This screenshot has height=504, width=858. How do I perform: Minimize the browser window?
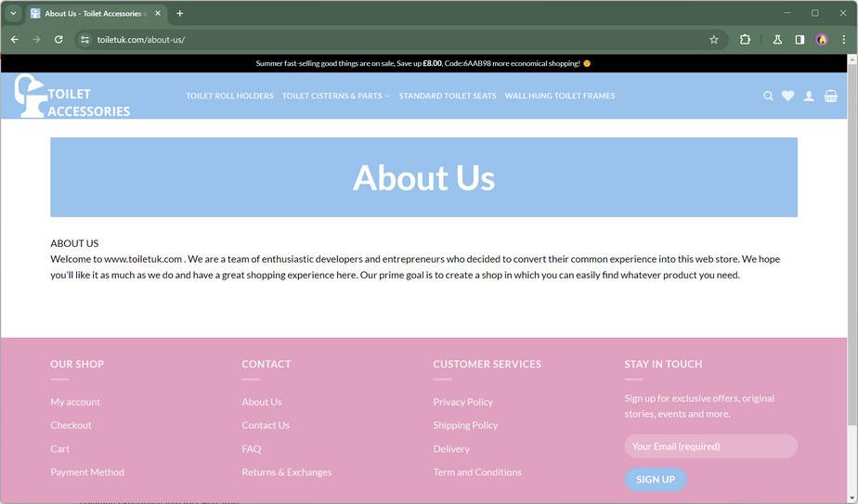tap(786, 13)
